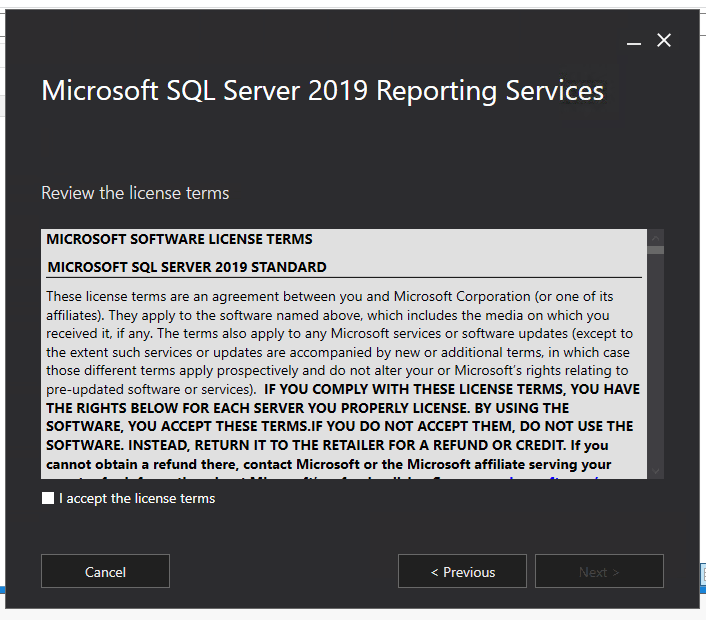The width and height of the screenshot is (706, 620).
Task: Click the empty scrollbar track below the thumb
Action: (x=656, y=360)
